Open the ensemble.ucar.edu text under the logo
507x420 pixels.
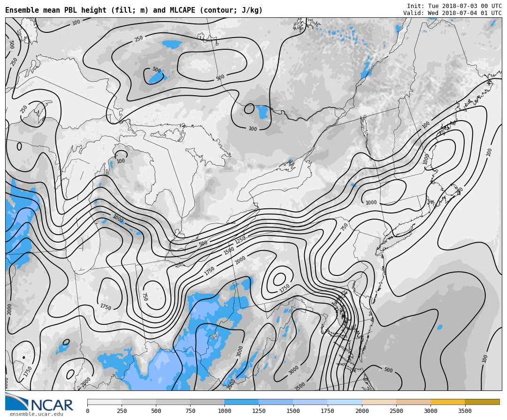(x=37, y=414)
